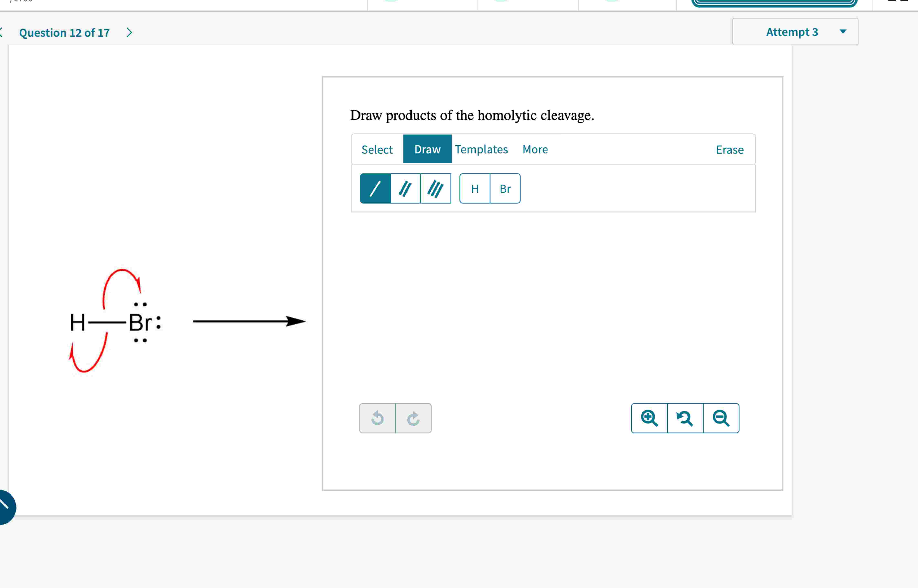Select the triple bond tool
The image size is (918, 588).
tap(435, 188)
